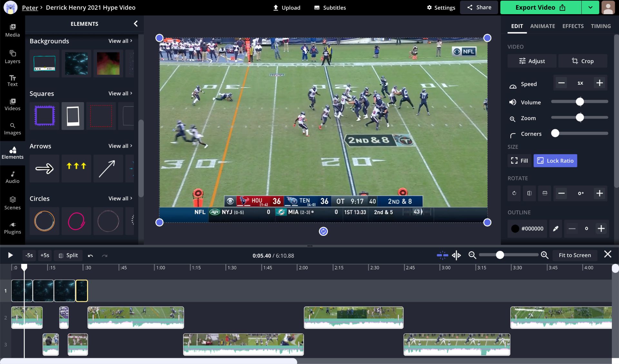Expand Arrows with View all
This screenshot has width=619, height=364.
coord(120,146)
